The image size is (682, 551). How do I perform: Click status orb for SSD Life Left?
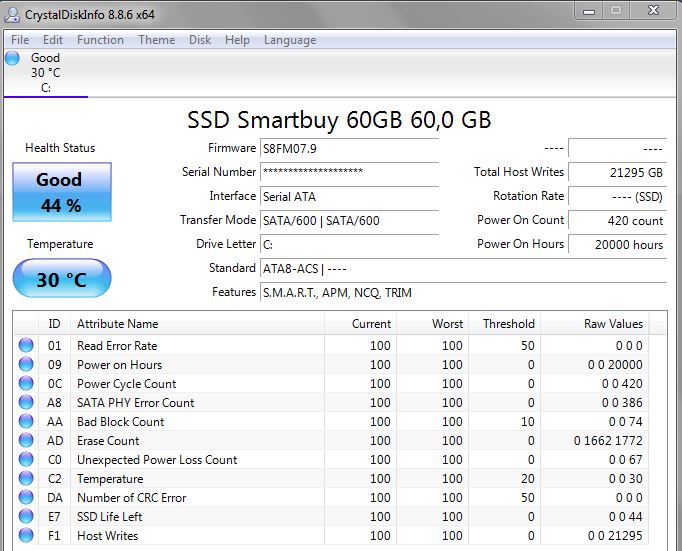click(26, 516)
